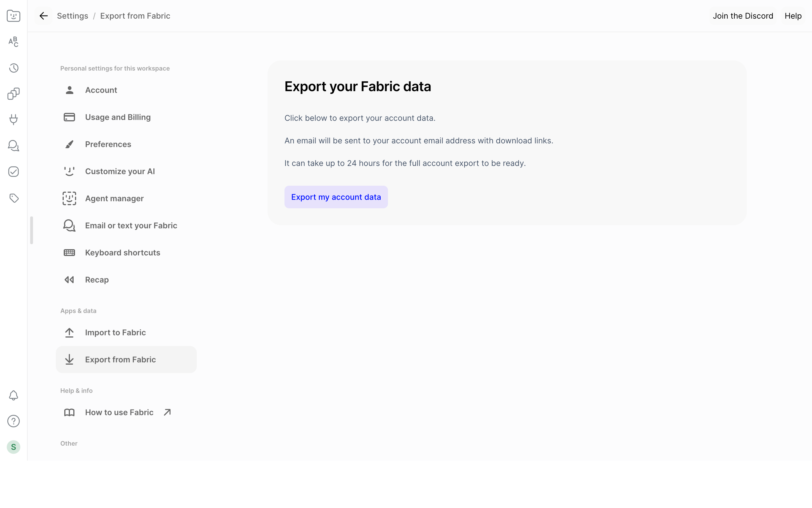Click the Preferences brush icon
The height and width of the screenshot is (508, 812).
pos(69,144)
